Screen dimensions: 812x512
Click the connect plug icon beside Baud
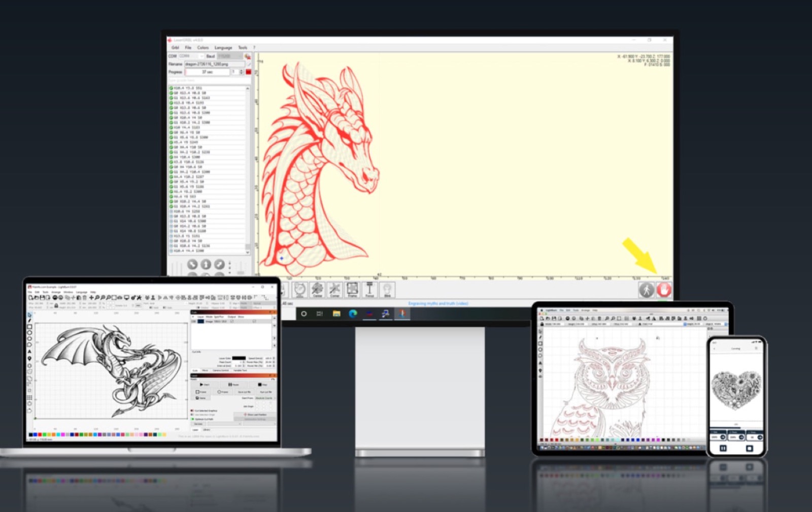pos(248,56)
